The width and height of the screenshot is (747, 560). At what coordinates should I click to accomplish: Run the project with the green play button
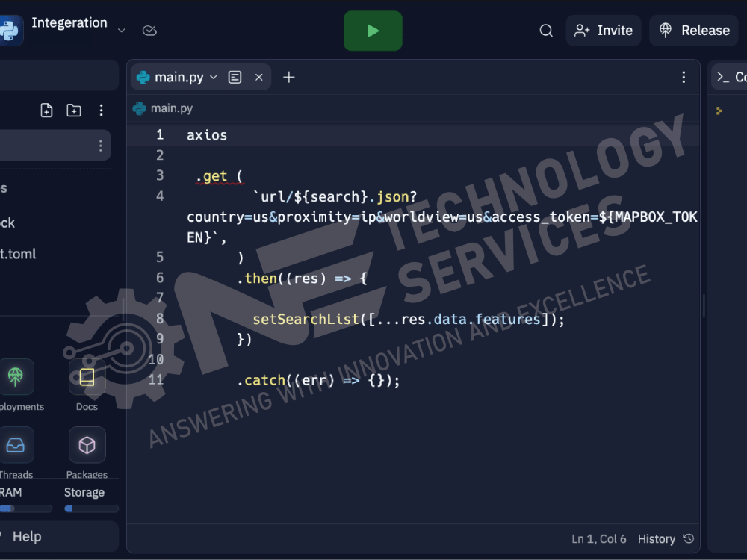[x=373, y=31]
